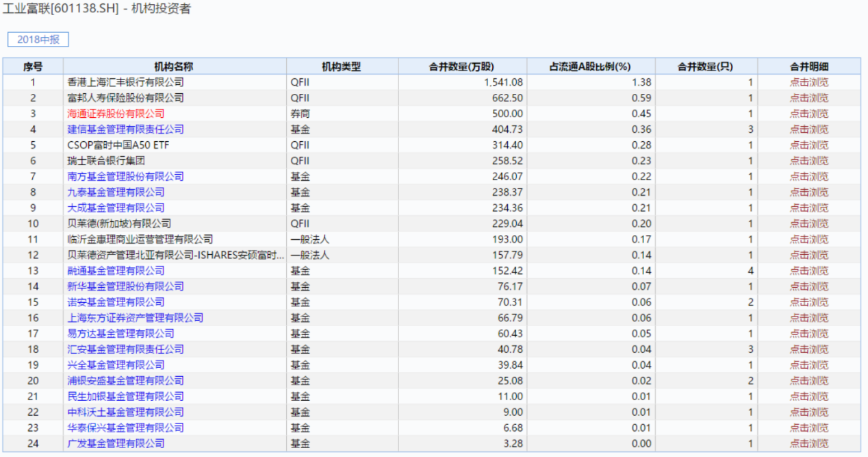Select 临沂金惠理商业运营管理有限公司 name cell
Image resolution: width=868 pixels, height=457 pixels.
point(175,240)
